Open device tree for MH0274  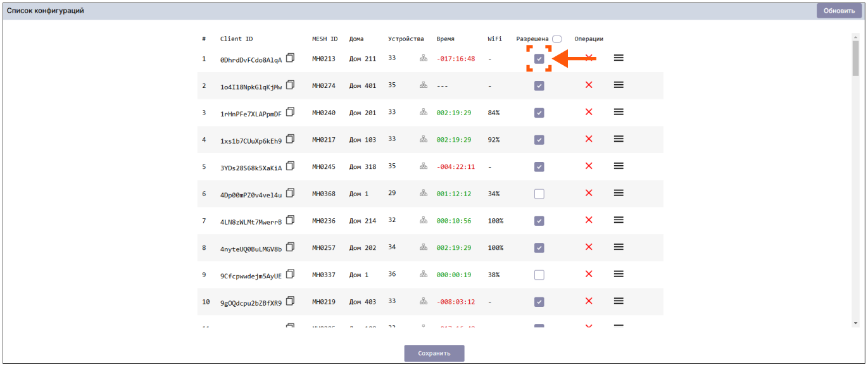tap(424, 85)
